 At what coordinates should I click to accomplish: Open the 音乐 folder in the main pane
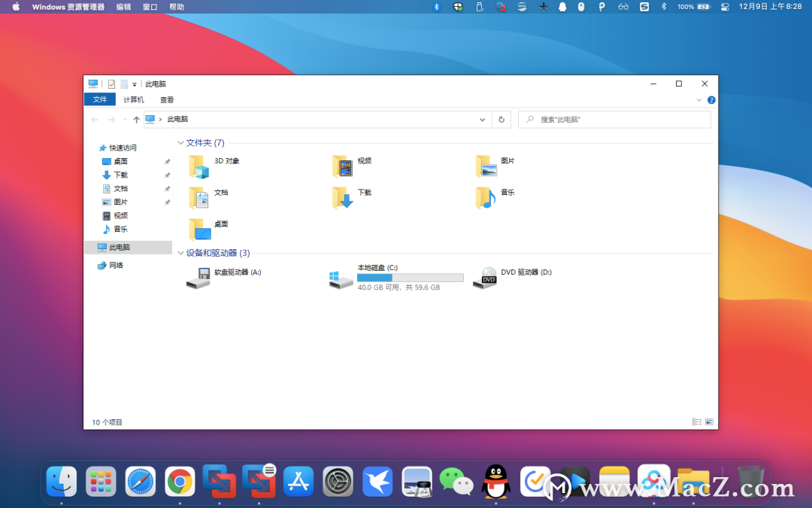(486, 199)
